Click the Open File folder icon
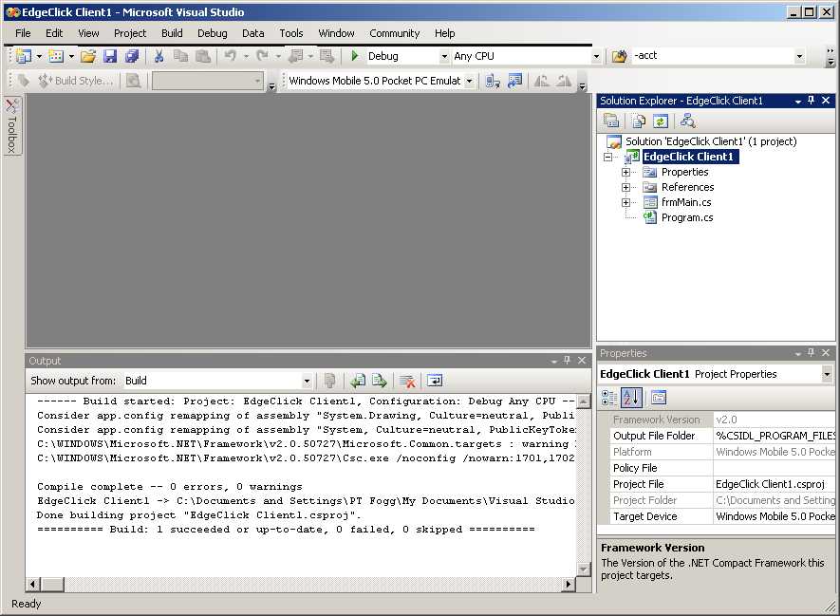Screen dimensions: 840x616 point(88,56)
